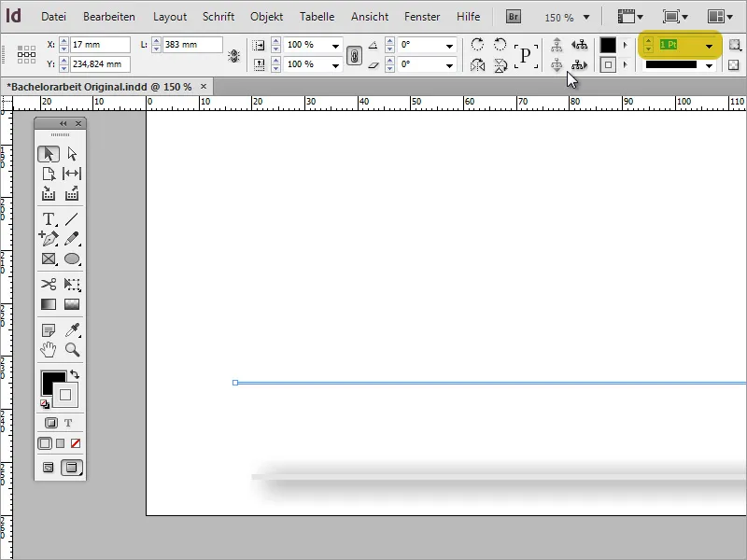Image resolution: width=747 pixels, height=560 pixels.
Task: Select the Selection tool (black arrow)
Action: (49, 154)
